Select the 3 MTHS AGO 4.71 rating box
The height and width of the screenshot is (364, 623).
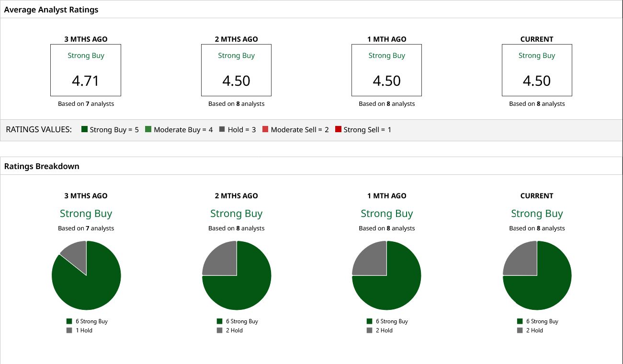pyautogui.click(x=86, y=70)
